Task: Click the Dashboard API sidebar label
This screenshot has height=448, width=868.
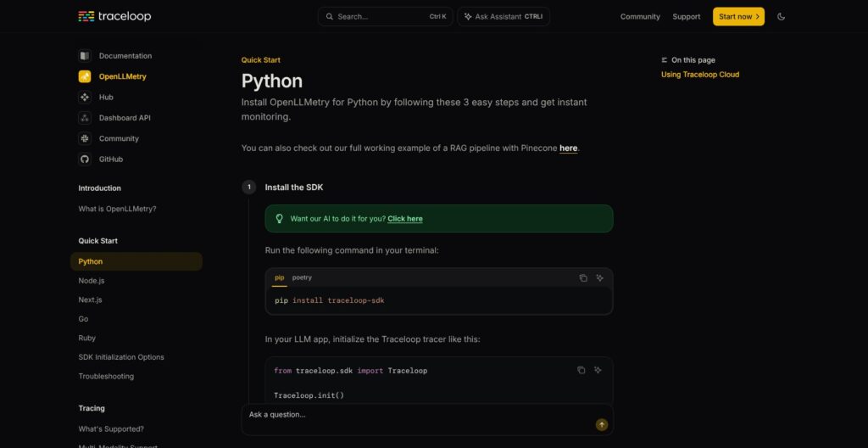Action: click(x=125, y=118)
